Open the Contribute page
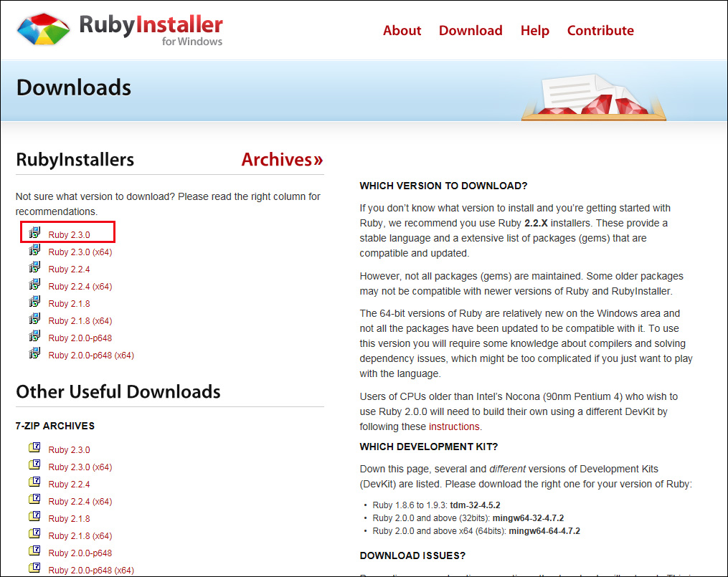728x577 pixels. 600,30
